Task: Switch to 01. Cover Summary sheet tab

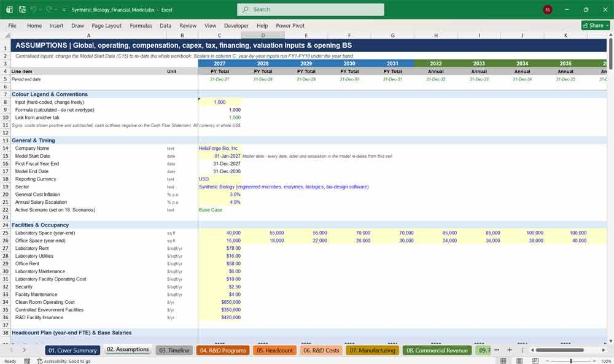Action: 73,350
